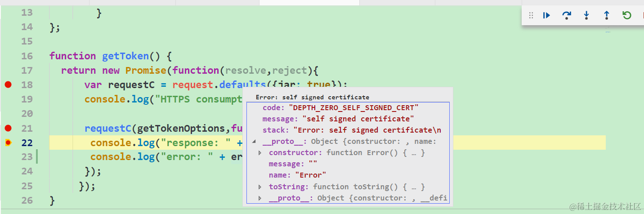Restart the debugging session
Viewport: 644px width, 214px height.
click(627, 16)
